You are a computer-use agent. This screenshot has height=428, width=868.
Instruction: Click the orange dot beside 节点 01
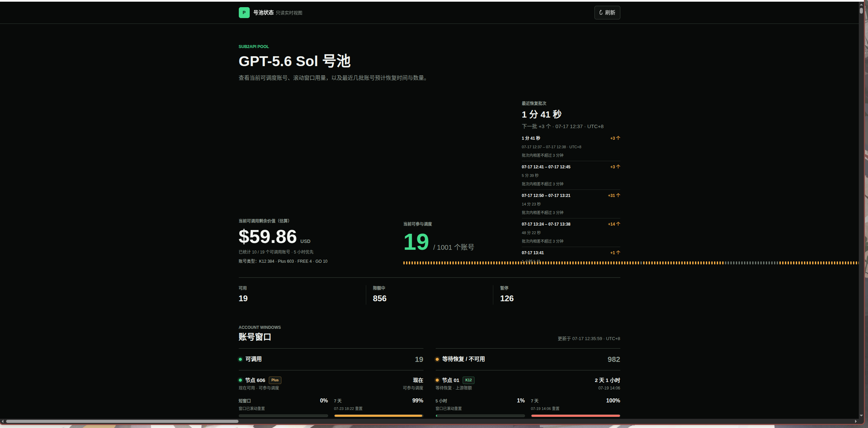click(x=437, y=380)
